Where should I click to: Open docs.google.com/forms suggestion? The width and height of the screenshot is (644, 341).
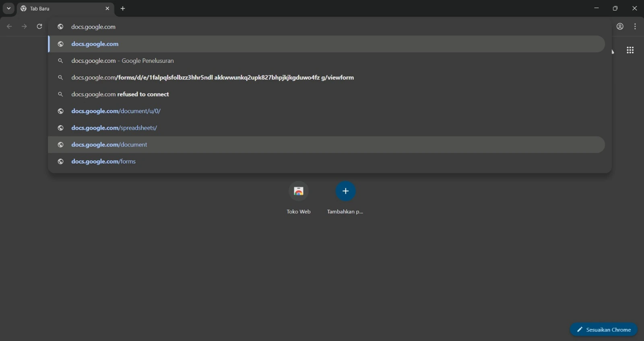103,161
